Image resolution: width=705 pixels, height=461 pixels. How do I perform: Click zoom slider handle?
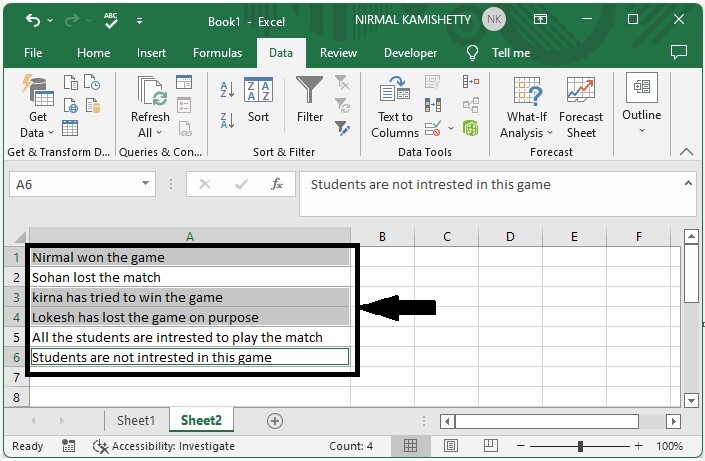[x=580, y=446]
